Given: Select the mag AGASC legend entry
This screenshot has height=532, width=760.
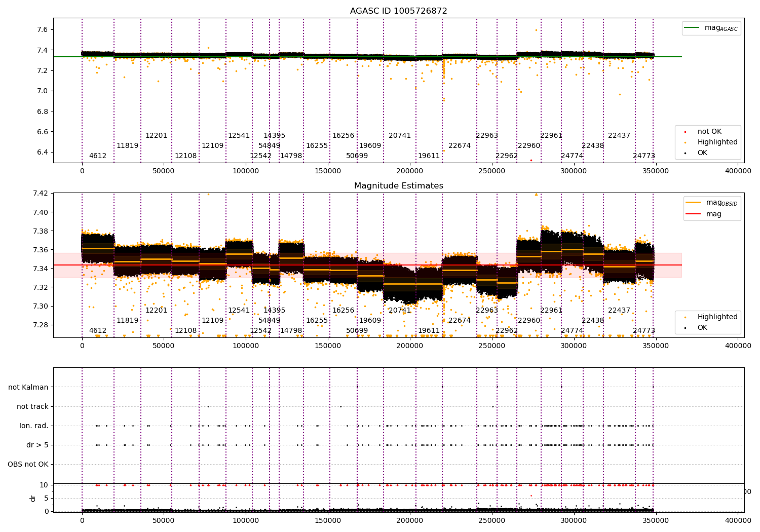Looking at the screenshot, I should tap(711, 28).
